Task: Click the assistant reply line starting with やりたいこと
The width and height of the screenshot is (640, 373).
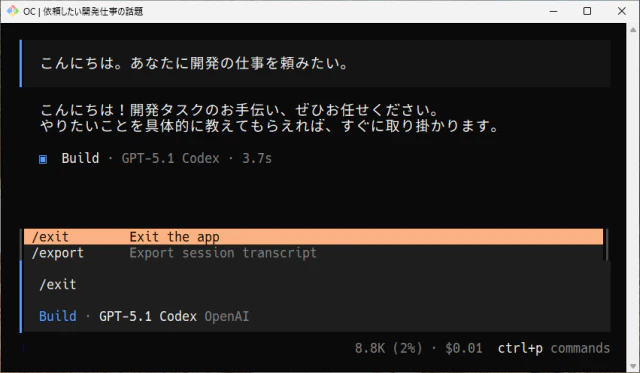Action: [x=269, y=126]
